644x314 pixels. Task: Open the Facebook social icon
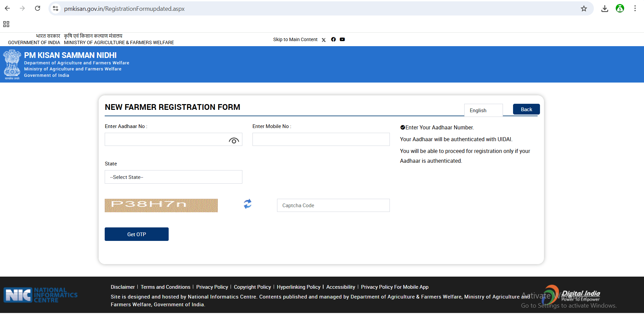[x=333, y=39]
